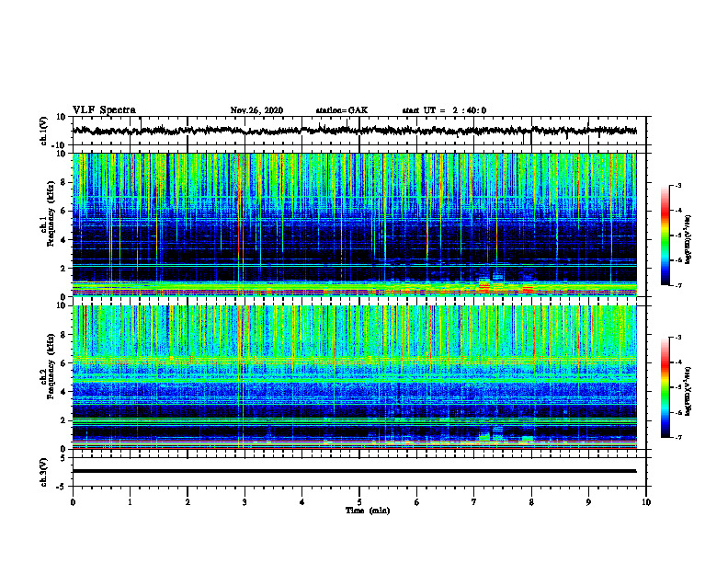The height and width of the screenshot is (563, 728).
Task: Click the "ch.1(V)" waveform axis label
Action: [44, 131]
